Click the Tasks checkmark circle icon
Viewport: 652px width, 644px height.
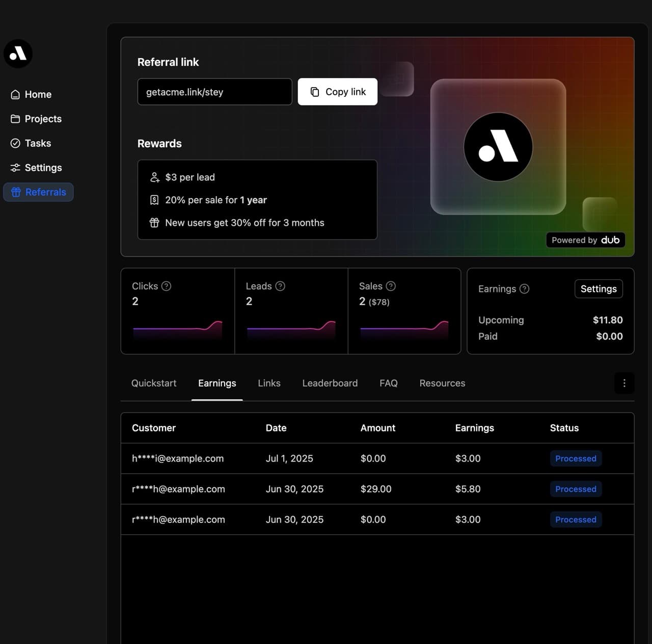pos(15,143)
